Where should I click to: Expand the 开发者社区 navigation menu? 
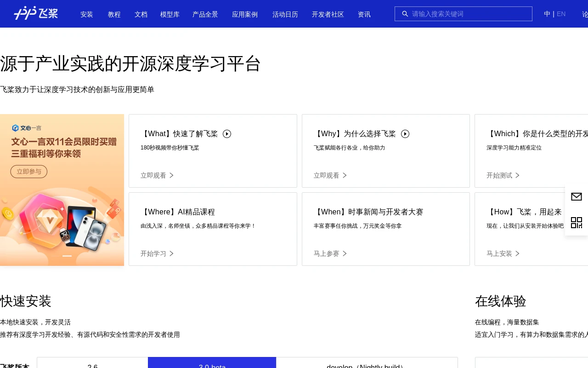tap(328, 14)
